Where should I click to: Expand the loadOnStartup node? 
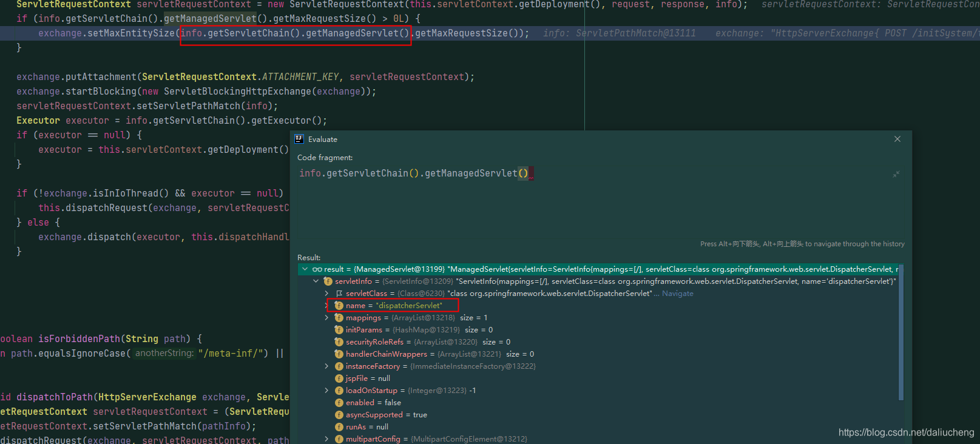326,390
